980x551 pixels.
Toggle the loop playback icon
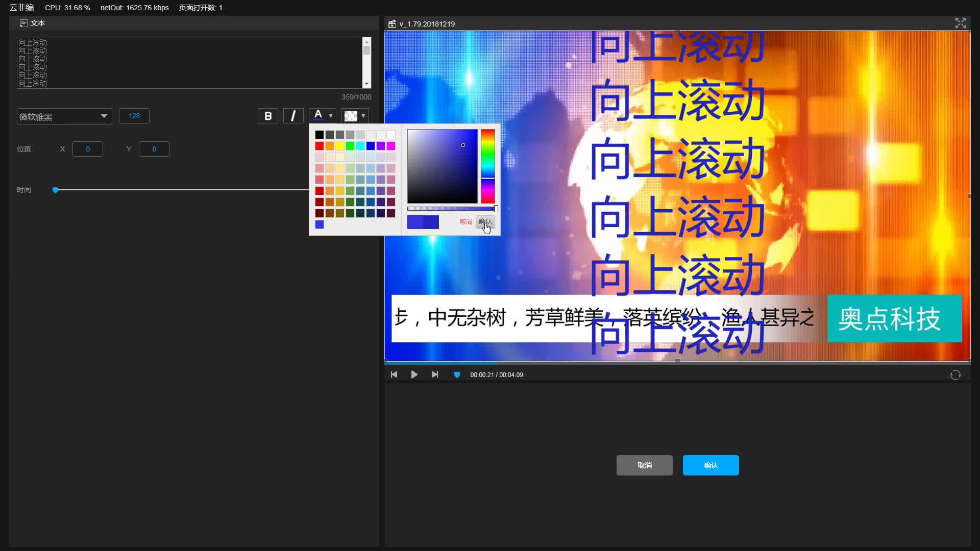pyautogui.click(x=955, y=375)
